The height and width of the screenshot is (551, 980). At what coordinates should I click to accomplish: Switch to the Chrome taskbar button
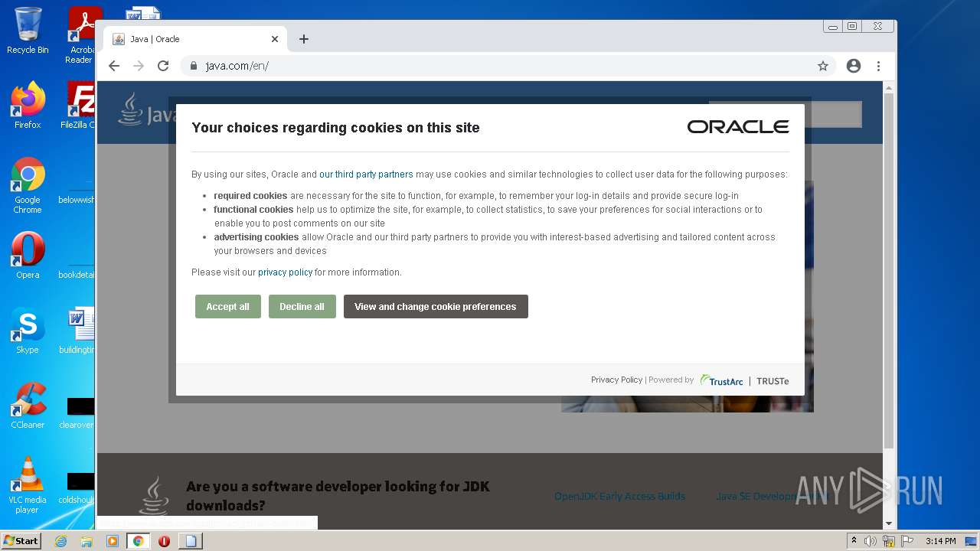(139, 541)
